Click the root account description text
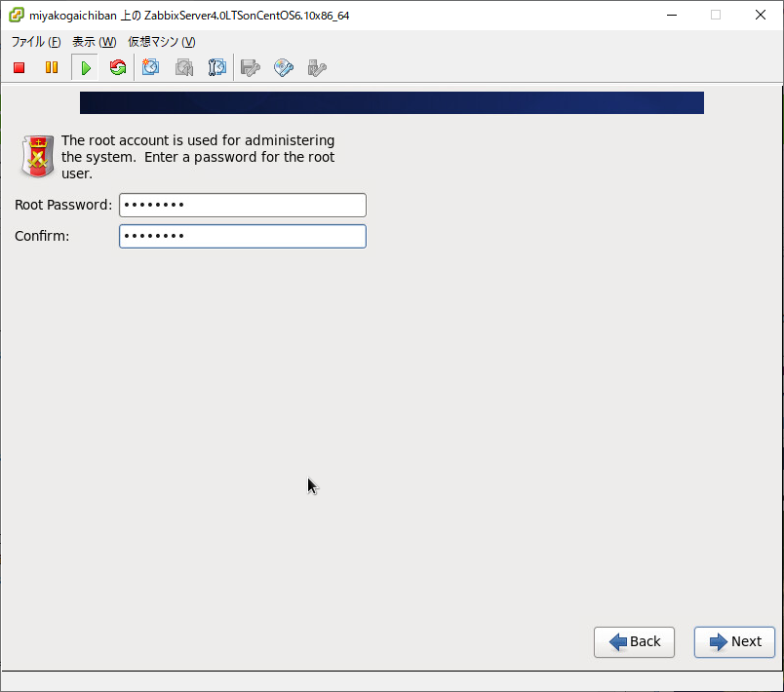 [198, 157]
